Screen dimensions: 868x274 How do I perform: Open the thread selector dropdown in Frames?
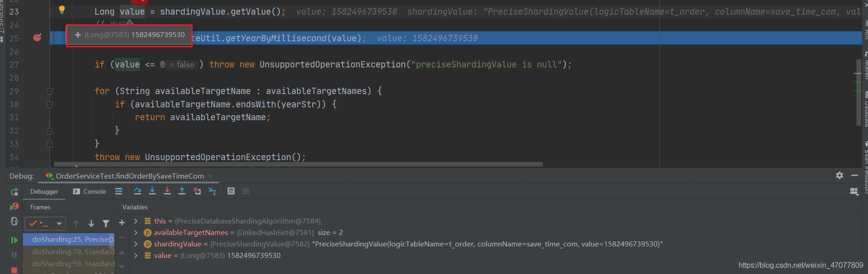click(45, 224)
